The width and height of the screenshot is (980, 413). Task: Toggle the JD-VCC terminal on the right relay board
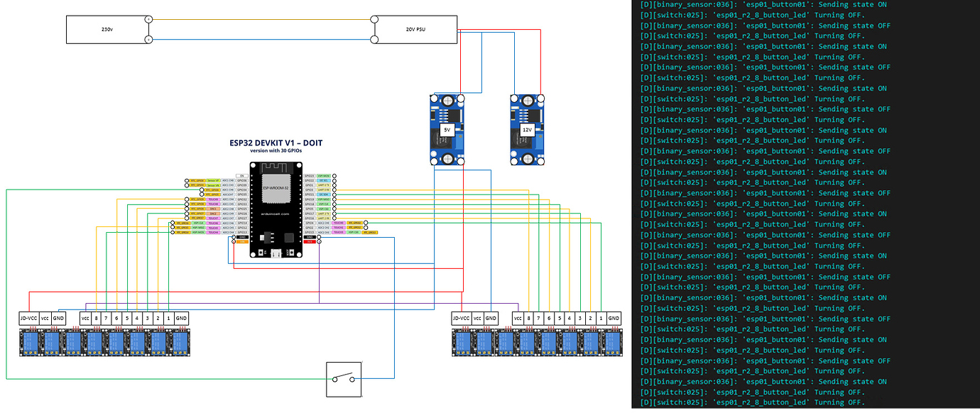(462, 318)
